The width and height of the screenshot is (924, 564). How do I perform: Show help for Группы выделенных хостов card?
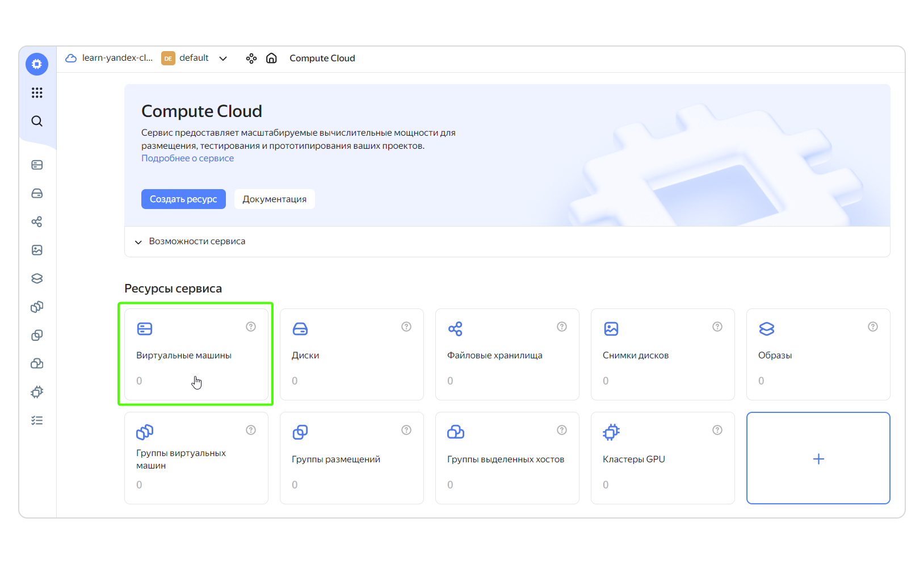(x=562, y=430)
